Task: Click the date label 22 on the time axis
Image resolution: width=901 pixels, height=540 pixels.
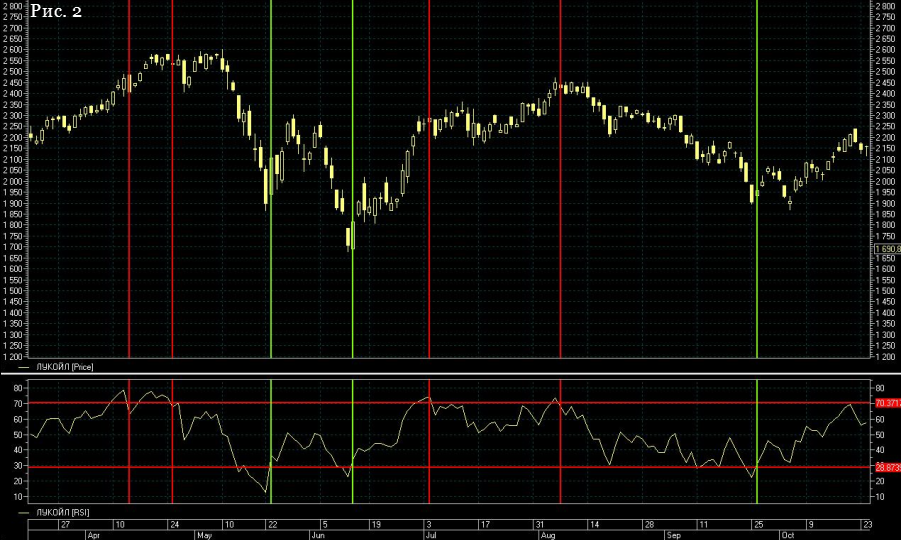Action: tap(272, 524)
